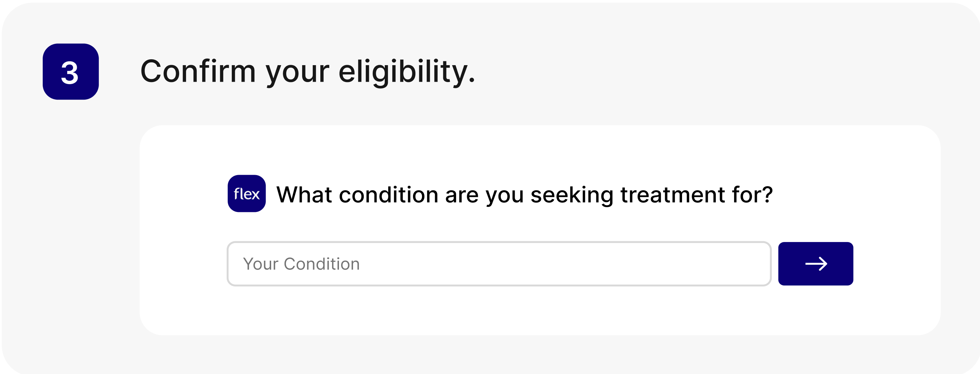Click the 'flex' text inside the logo
Screen dimensions: 980x374
point(247,194)
